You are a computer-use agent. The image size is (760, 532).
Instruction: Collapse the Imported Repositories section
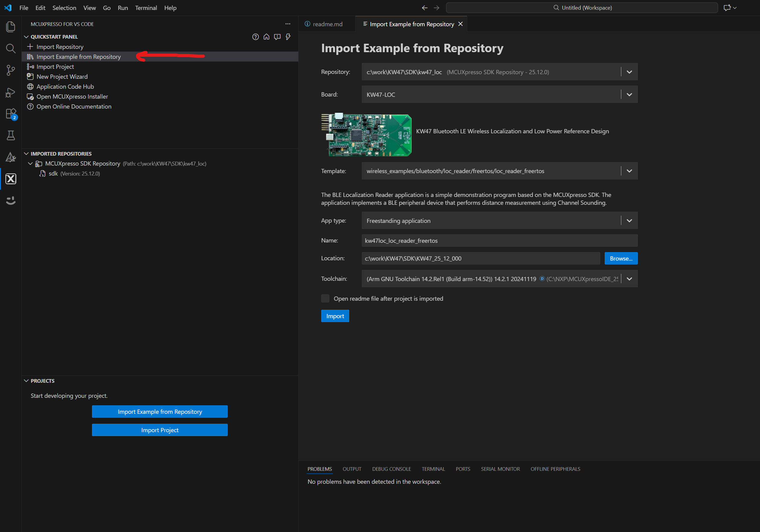(26, 154)
